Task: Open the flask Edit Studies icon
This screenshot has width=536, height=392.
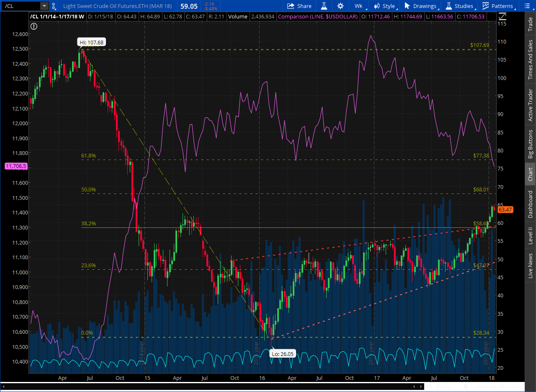Action: tap(324, 6)
